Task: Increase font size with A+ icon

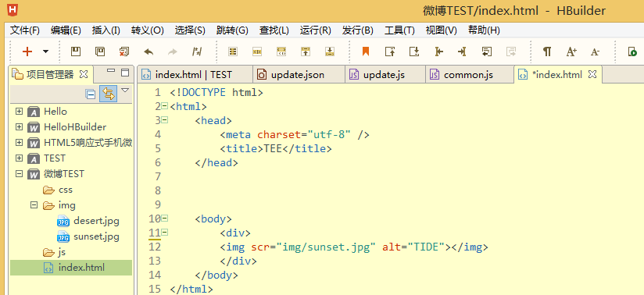Action: coord(571,52)
